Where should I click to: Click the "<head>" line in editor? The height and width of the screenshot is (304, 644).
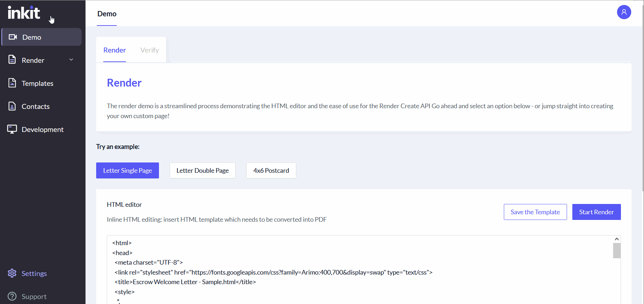click(x=122, y=253)
